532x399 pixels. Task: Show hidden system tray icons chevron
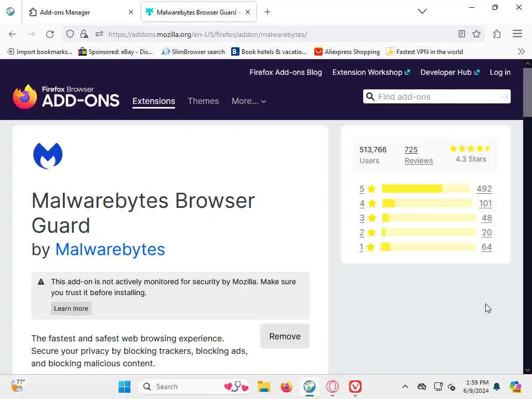click(x=405, y=387)
